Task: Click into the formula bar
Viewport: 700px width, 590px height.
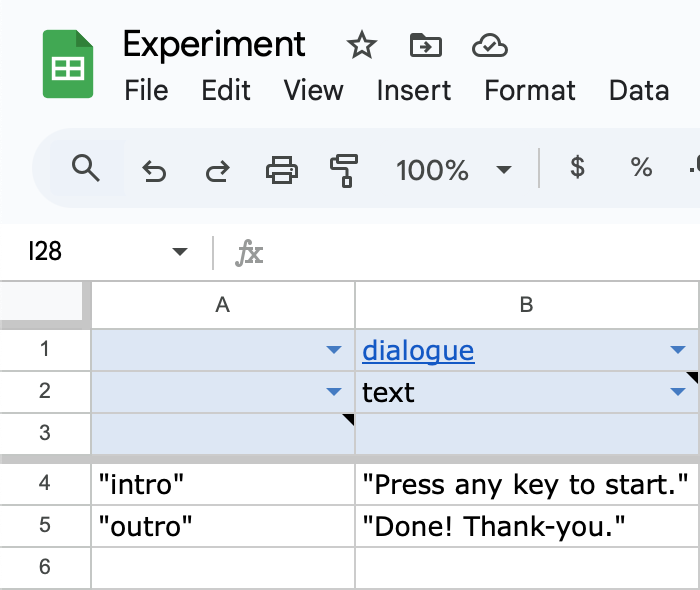Action: point(482,253)
